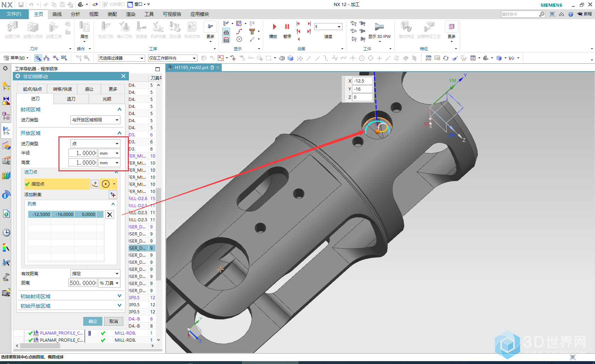Select the Operation Navigator sidebar icon

6,131
